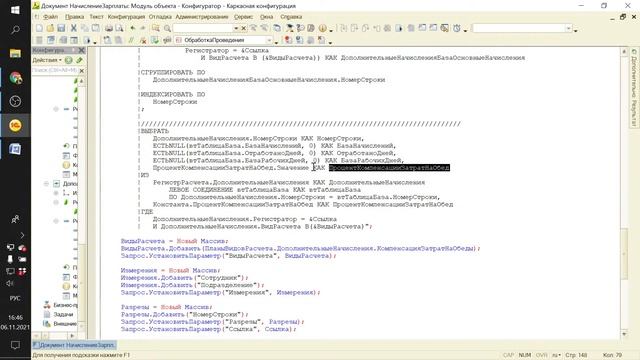Open the Файл menu
Screen dimensions: 640x360
(51, 17)
